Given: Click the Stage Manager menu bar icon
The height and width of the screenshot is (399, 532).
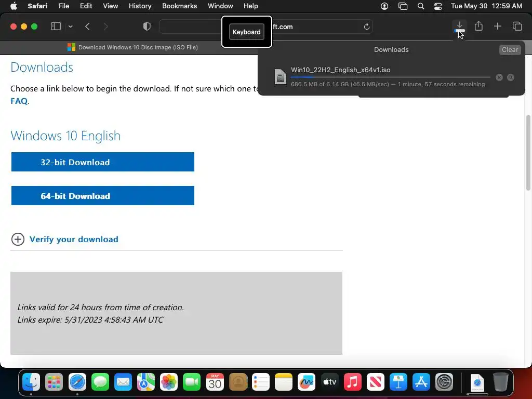Looking at the screenshot, I should (x=403, y=6).
